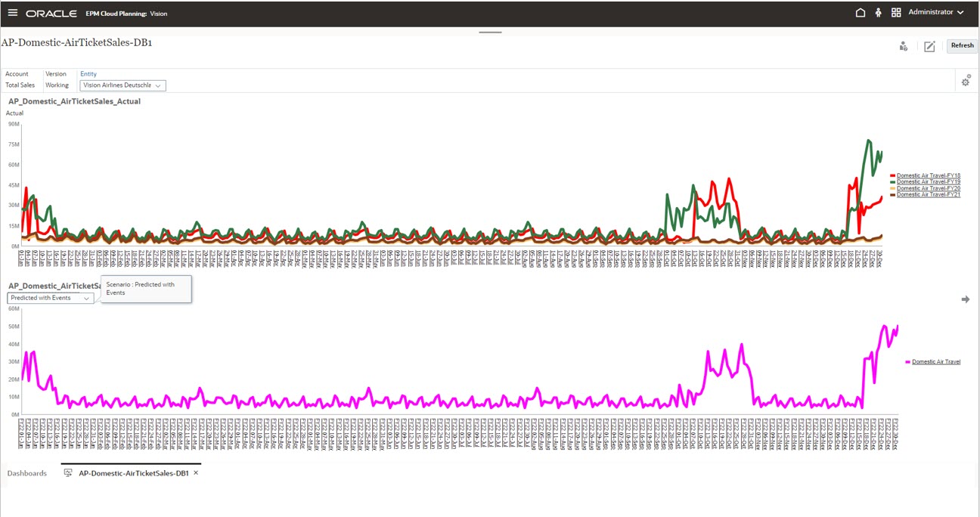Screen dimensions: 980x517
Task: Toggle the Domestic Air Travel-FY20 series visibility
Action: pos(926,188)
